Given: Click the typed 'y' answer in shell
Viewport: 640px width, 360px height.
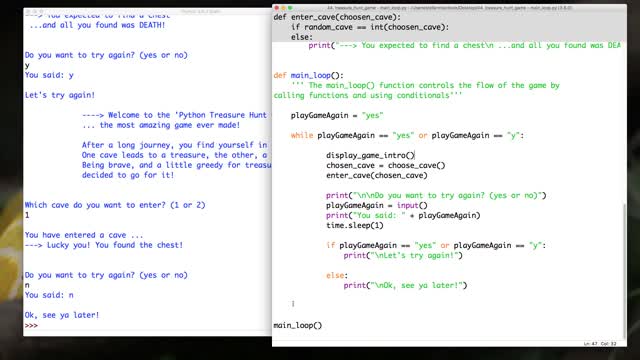Looking at the screenshot, I should pos(27,66).
